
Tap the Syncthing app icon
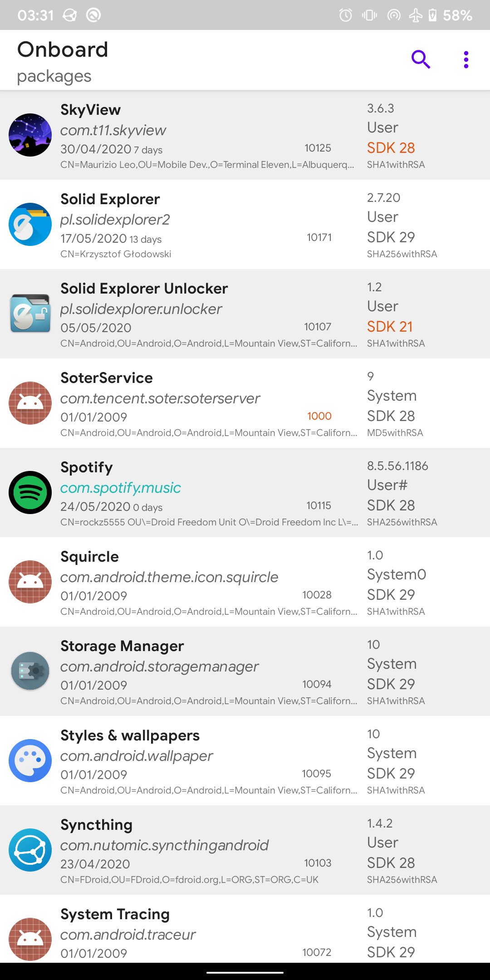(x=30, y=850)
